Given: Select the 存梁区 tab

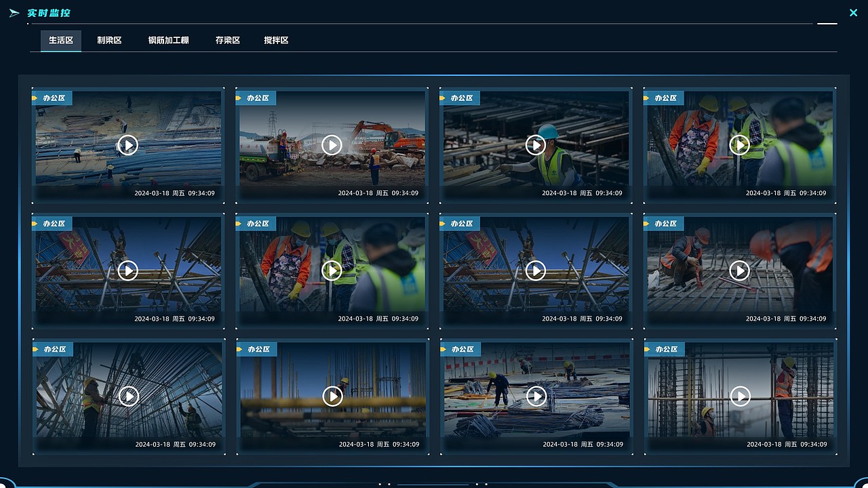Looking at the screenshot, I should [x=228, y=41].
